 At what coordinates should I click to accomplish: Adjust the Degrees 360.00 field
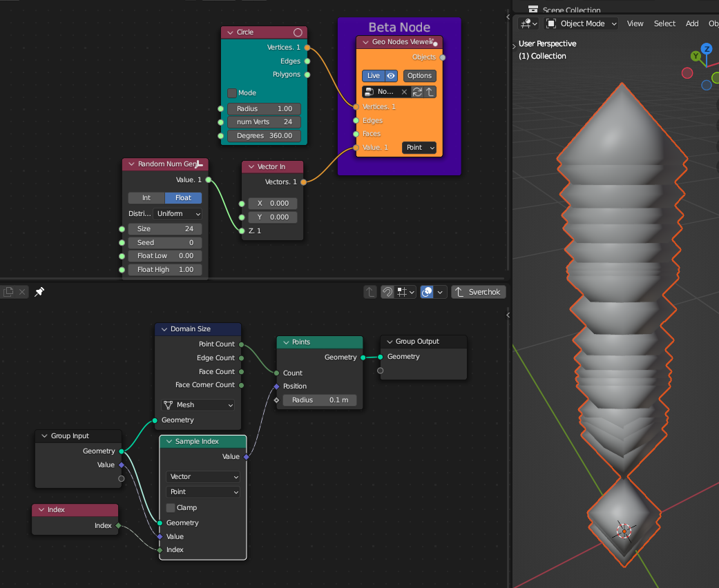coord(264,136)
